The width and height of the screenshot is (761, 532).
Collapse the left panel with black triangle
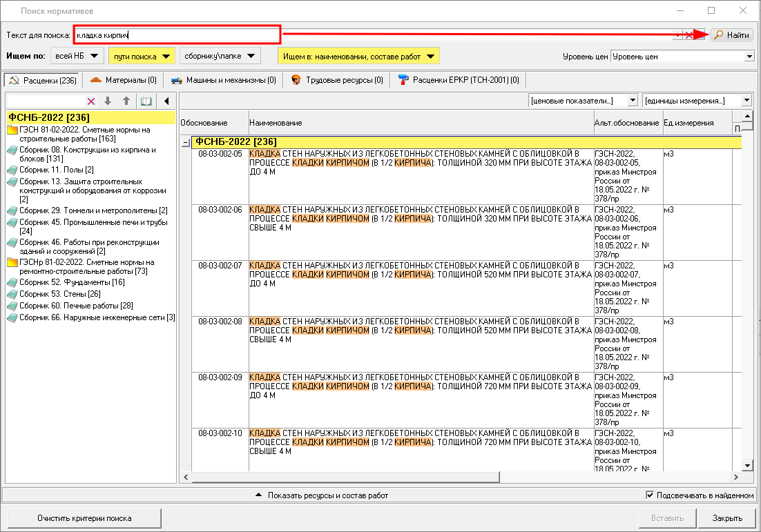coord(166,101)
